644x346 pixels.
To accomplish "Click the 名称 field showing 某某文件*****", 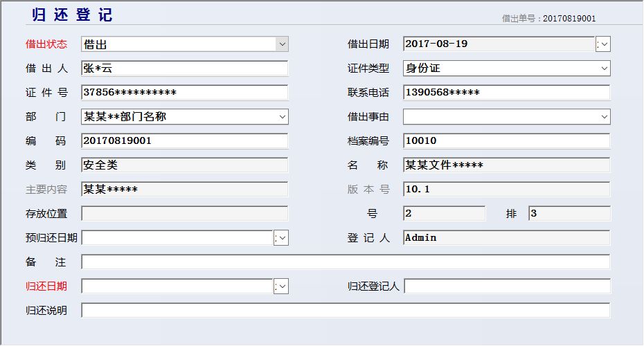I will [x=506, y=165].
